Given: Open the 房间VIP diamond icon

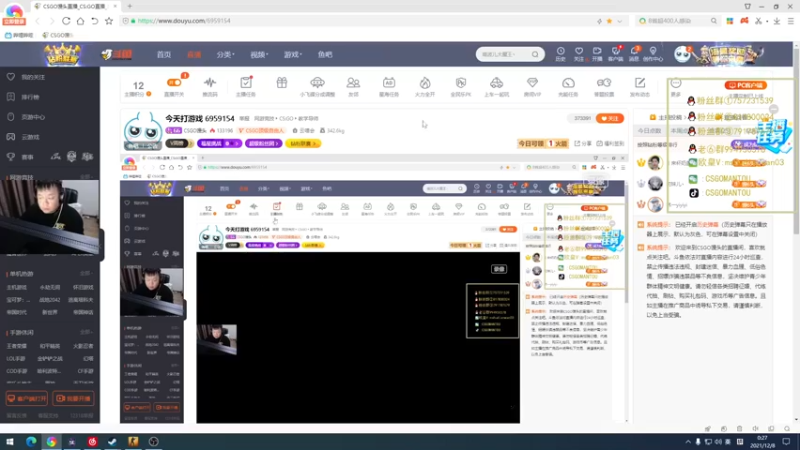Looking at the screenshot, I should [532, 86].
